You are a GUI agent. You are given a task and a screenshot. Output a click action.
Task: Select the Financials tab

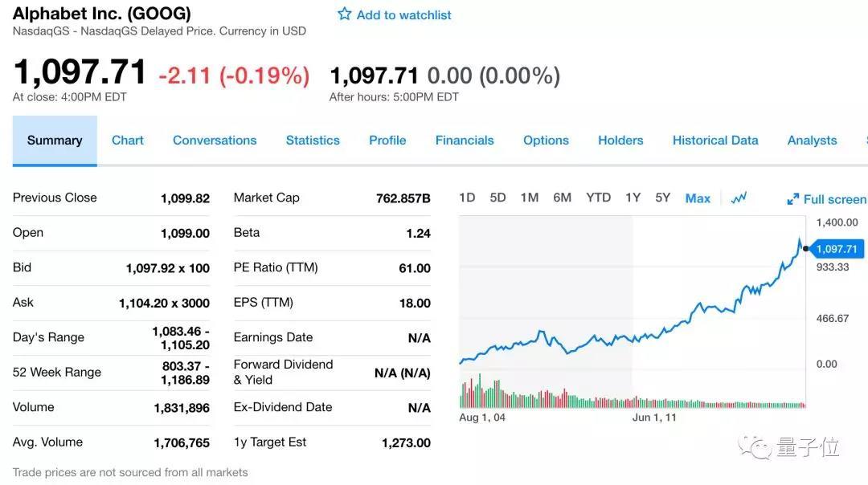point(465,141)
